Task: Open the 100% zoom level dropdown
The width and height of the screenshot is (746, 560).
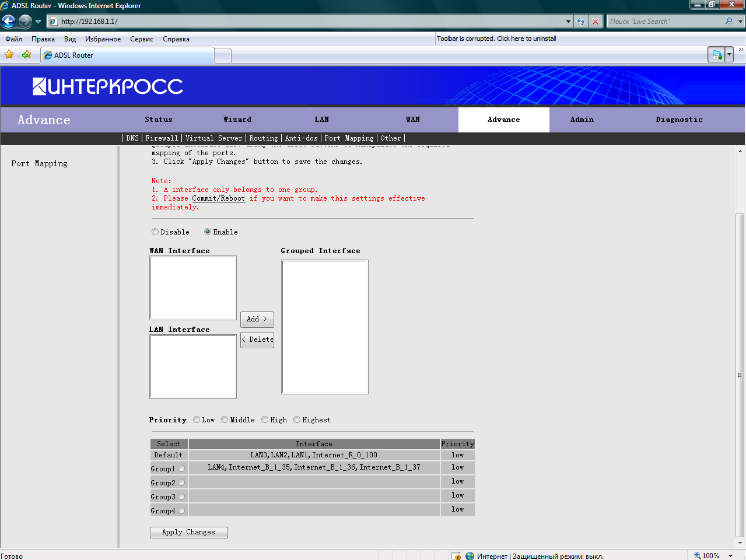Action: (730, 556)
